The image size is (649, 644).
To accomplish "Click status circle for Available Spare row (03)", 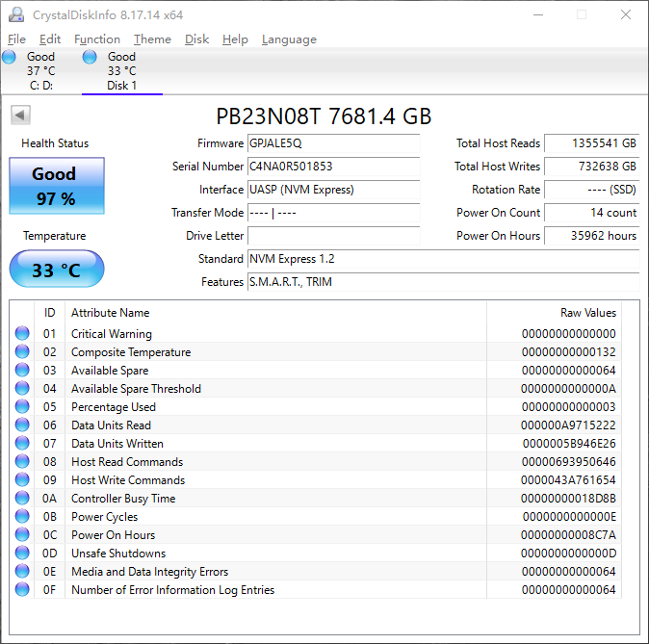I will 22,370.
